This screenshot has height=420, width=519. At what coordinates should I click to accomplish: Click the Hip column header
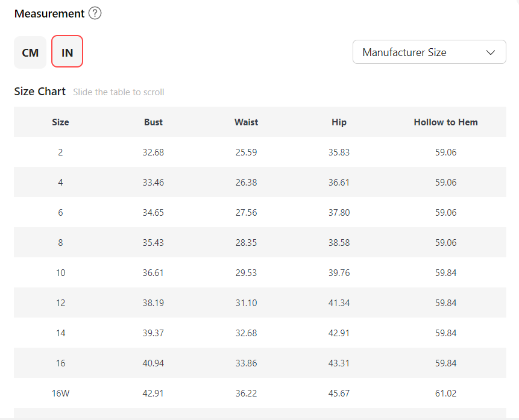point(339,122)
